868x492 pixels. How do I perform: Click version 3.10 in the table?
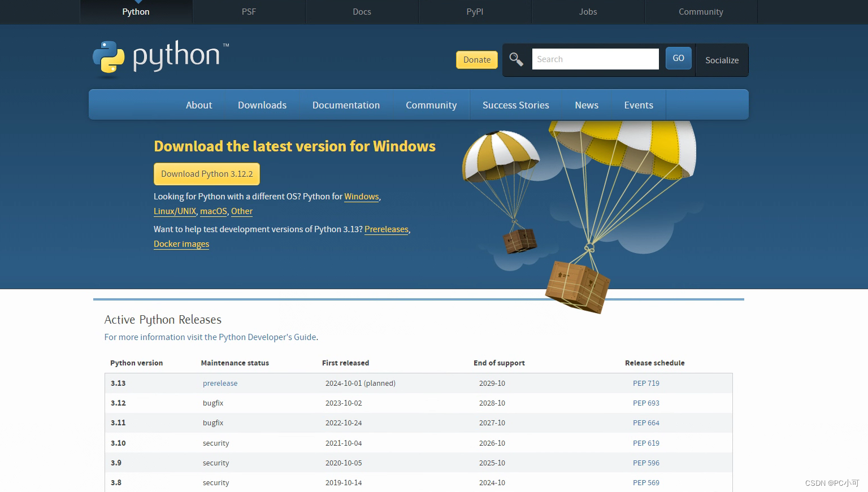coord(118,443)
